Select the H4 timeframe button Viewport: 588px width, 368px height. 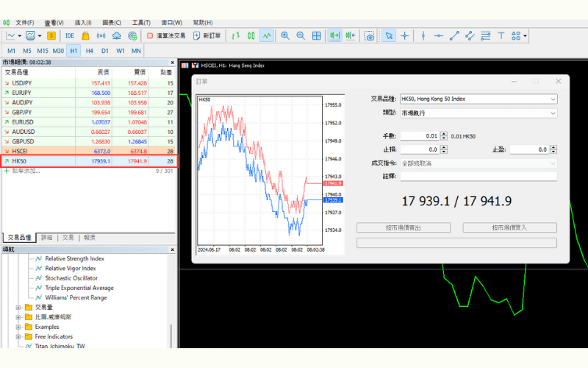(x=89, y=51)
